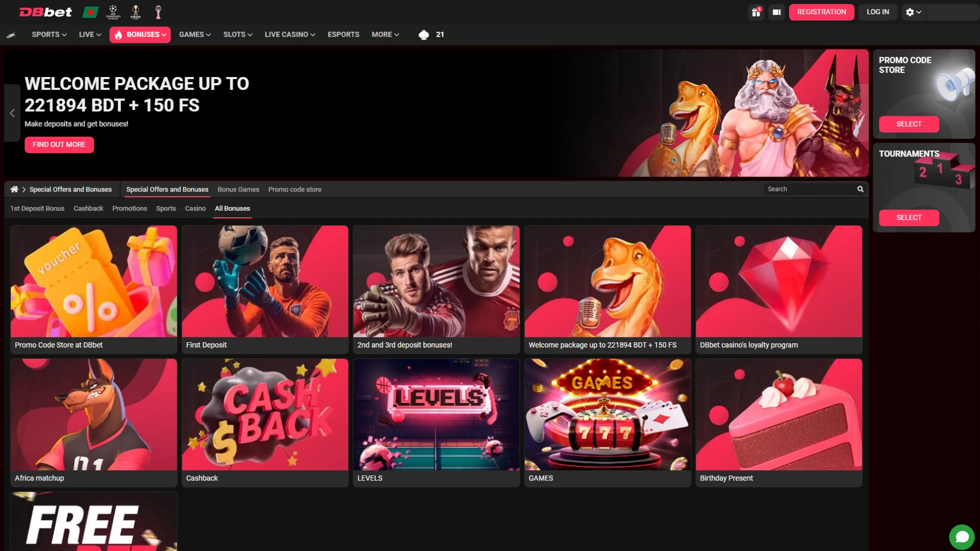Click the Bangladesh flag icon
The width and height of the screenshot is (980, 551).
coord(90,12)
